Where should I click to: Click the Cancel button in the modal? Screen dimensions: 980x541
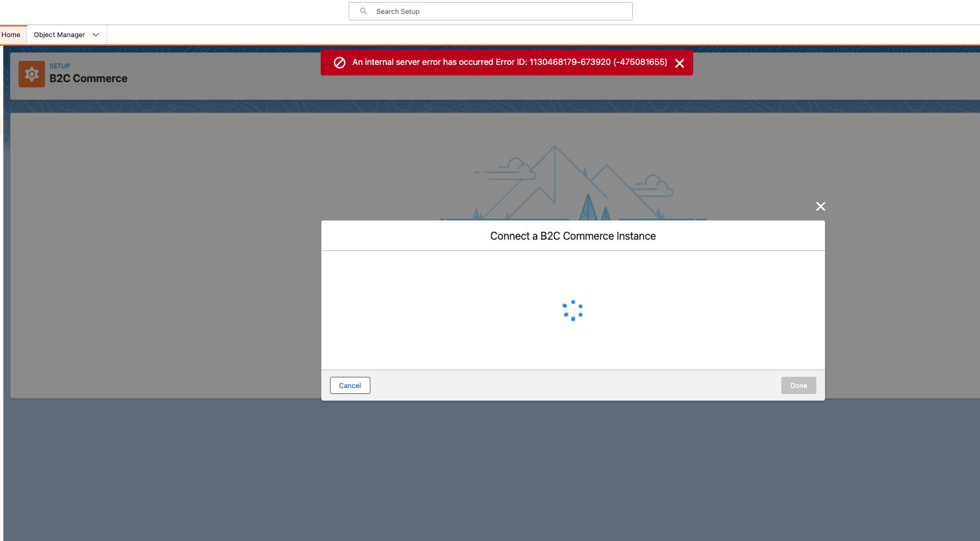(350, 385)
